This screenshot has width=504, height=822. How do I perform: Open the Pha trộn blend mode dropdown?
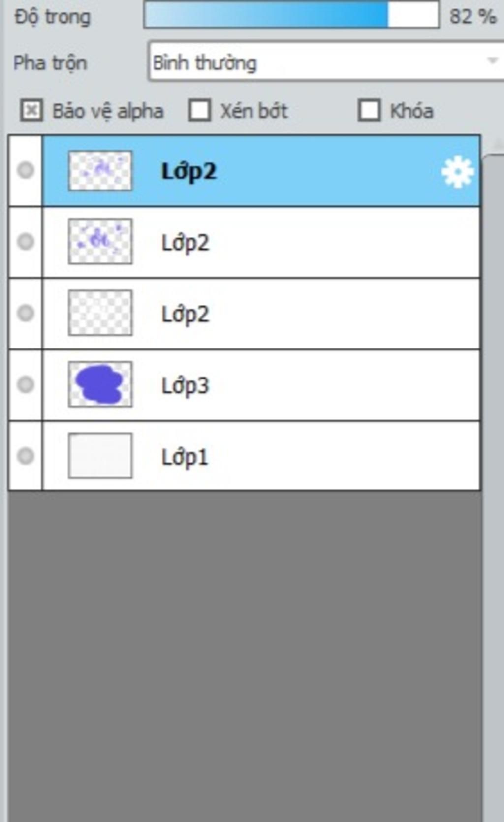(326, 62)
